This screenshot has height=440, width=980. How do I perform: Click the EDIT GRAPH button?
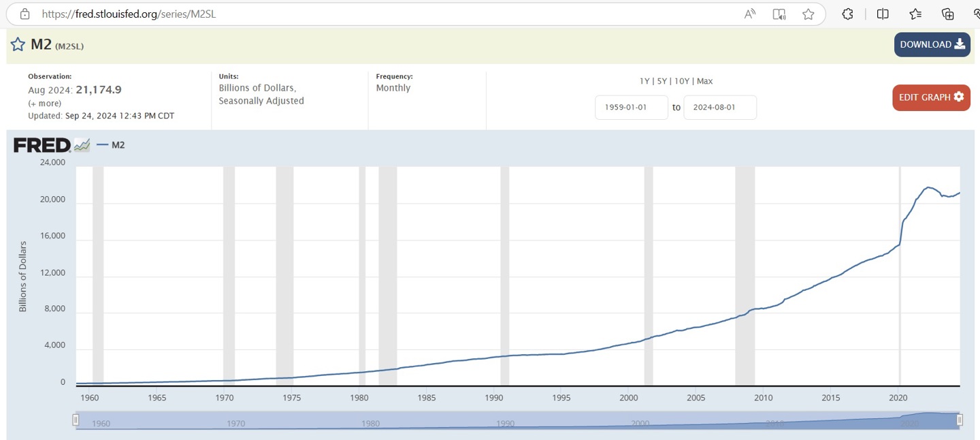[930, 97]
